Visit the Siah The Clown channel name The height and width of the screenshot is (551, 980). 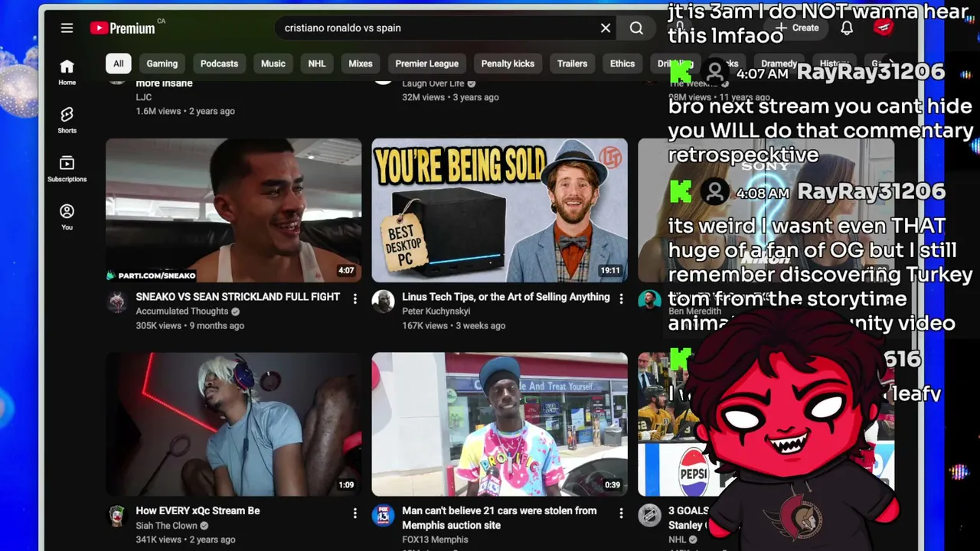(x=167, y=526)
